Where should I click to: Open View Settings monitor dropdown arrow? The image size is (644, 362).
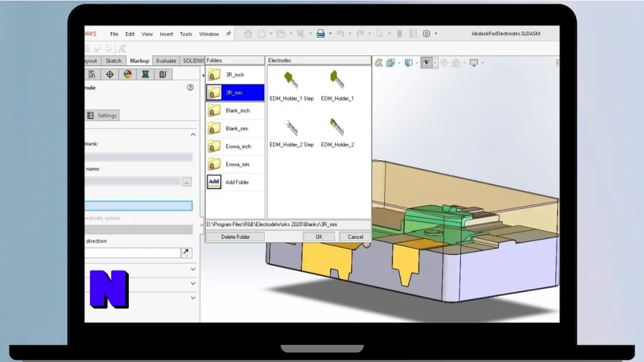pos(482,63)
